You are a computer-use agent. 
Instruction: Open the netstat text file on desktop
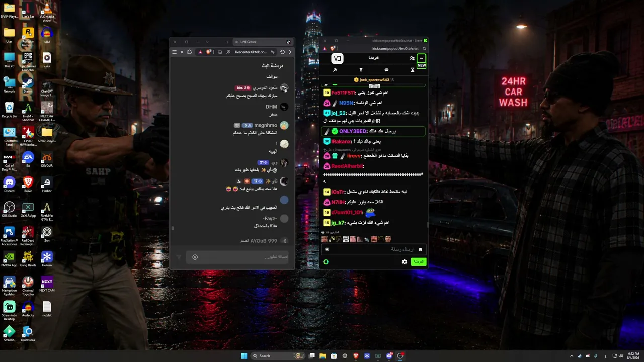point(47,309)
